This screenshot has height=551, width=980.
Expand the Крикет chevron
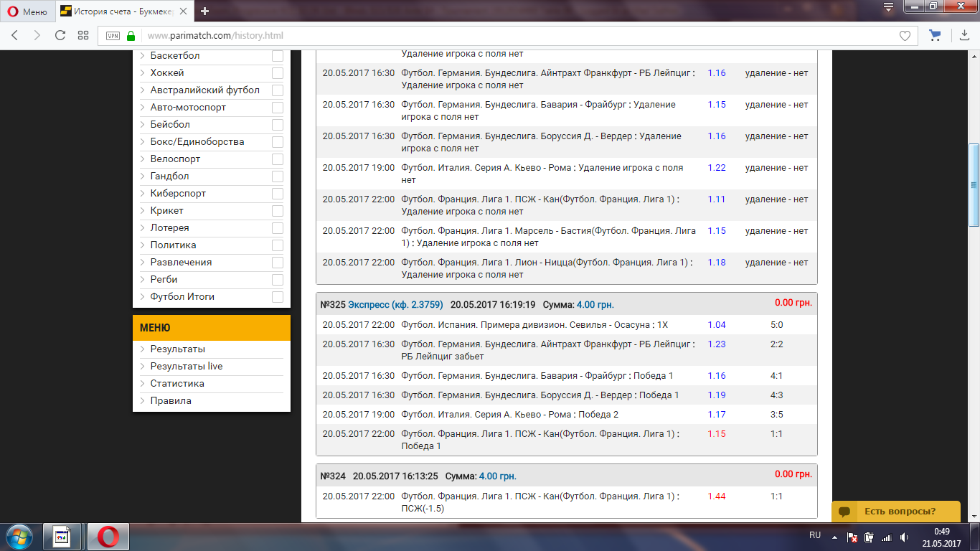pyautogui.click(x=142, y=211)
